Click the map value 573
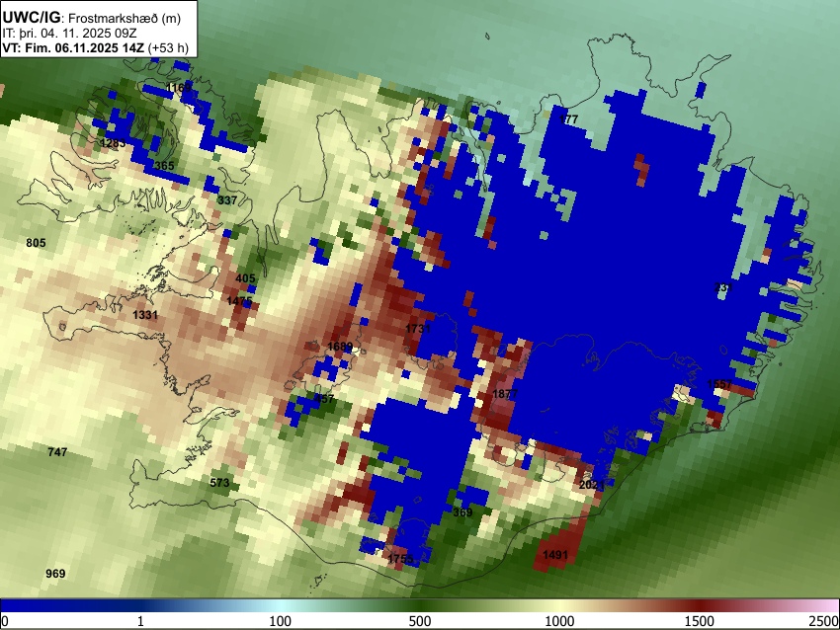The image size is (840, 630). (219, 483)
